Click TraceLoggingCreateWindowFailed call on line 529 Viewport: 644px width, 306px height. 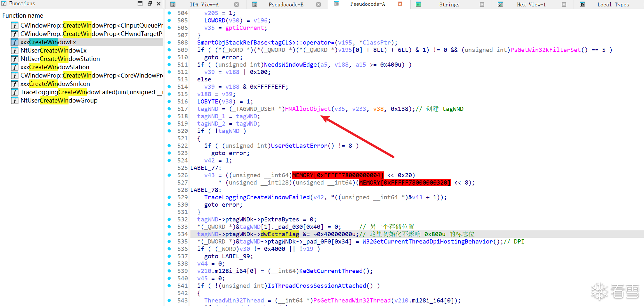pyautogui.click(x=257, y=197)
